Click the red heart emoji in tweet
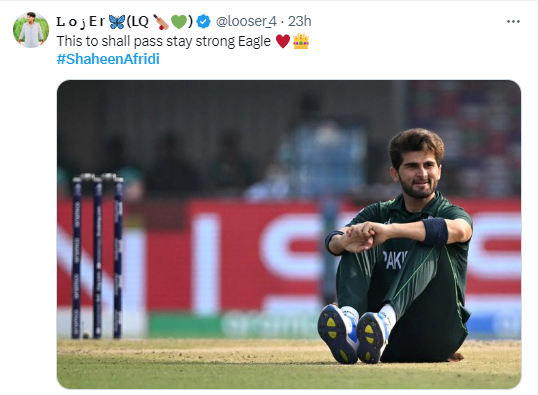This screenshot has width=538, height=395. pos(283,41)
